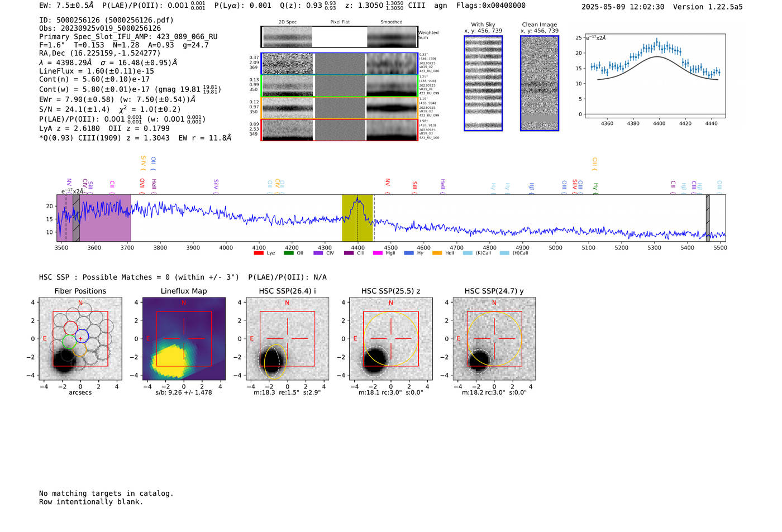Click the blue fiber circle in Fiber Positions
The height and width of the screenshot is (532, 782).
(82, 337)
